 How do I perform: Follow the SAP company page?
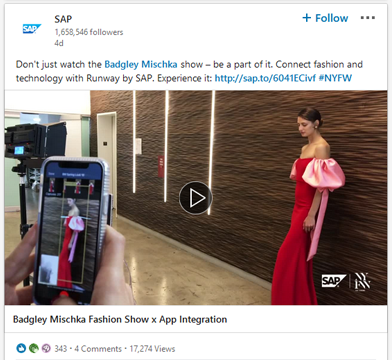coord(325,18)
